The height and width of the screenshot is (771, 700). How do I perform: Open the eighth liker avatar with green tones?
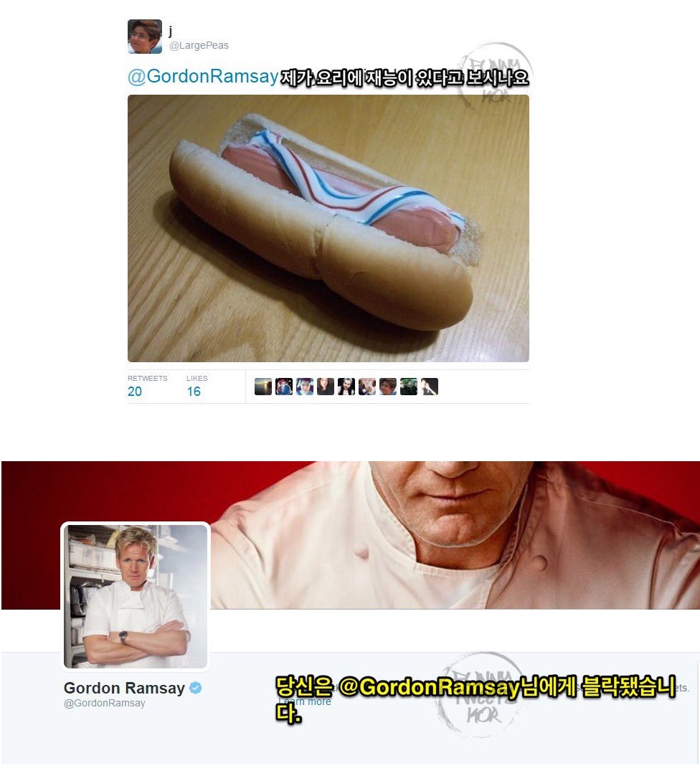click(x=409, y=387)
